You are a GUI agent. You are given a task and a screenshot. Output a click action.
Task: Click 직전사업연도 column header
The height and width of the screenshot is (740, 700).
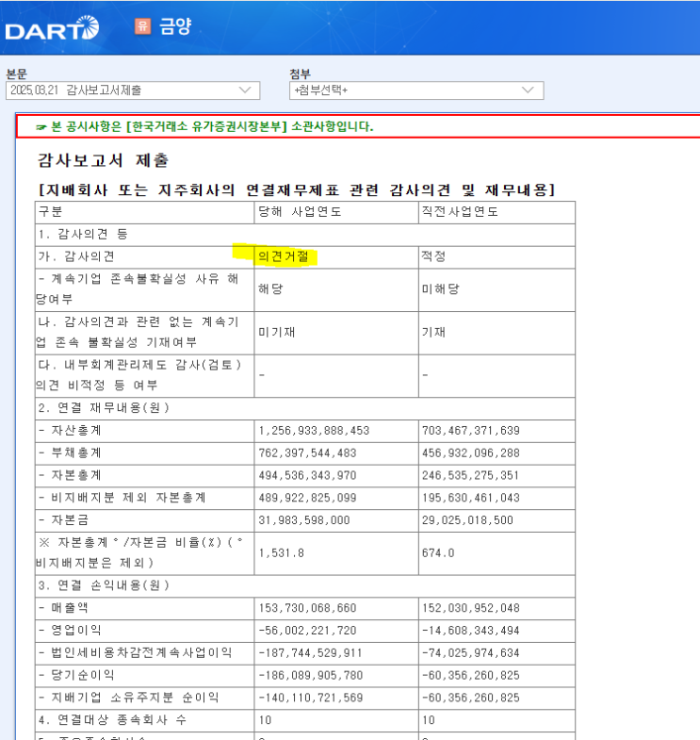pyautogui.click(x=460, y=211)
